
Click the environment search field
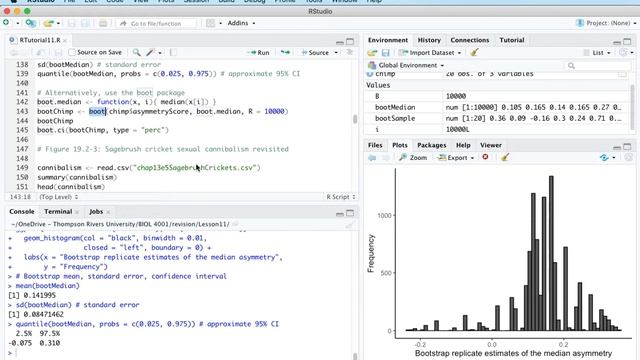[599, 65]
